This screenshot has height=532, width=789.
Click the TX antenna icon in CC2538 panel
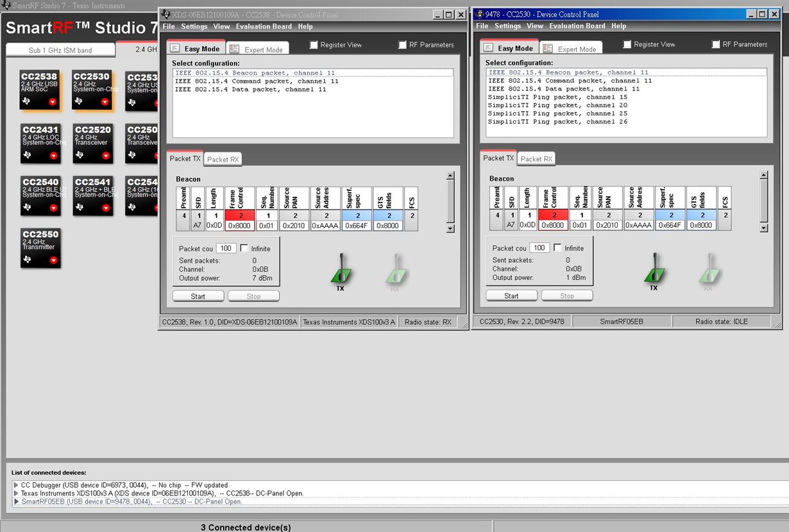pos(341,270)
